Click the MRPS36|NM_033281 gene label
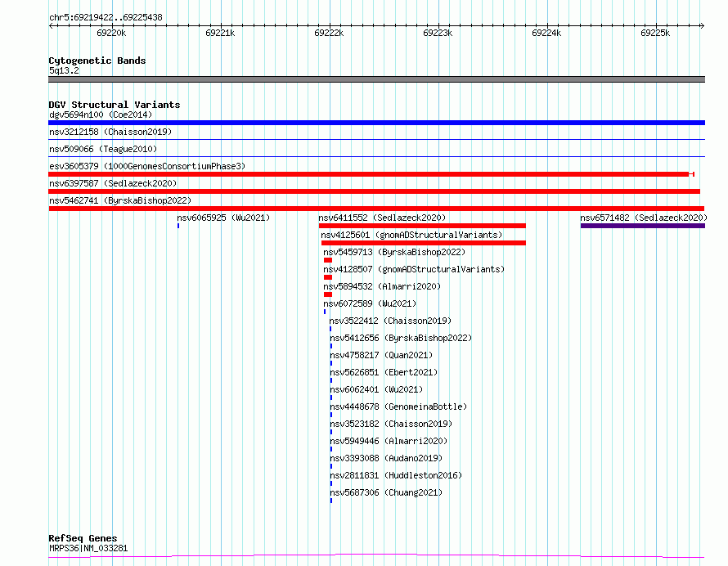This screenshot has height=566, width=728. point(88,548)
